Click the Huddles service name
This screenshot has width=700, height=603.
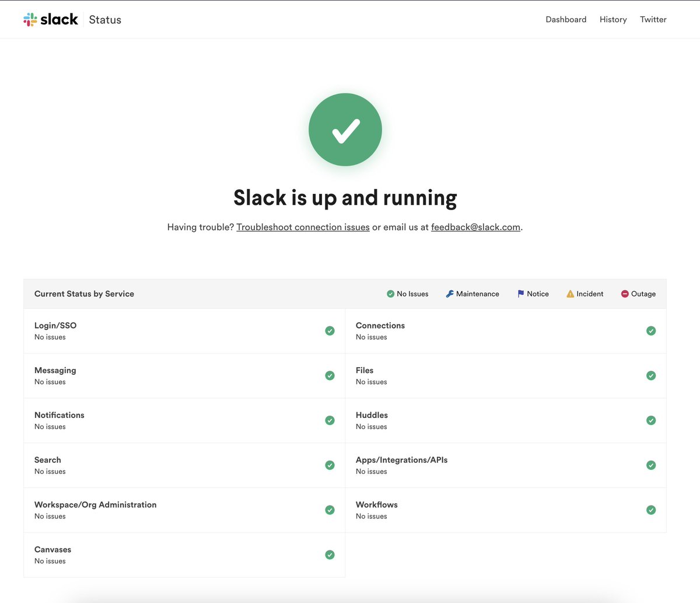[x=372, y=415]
